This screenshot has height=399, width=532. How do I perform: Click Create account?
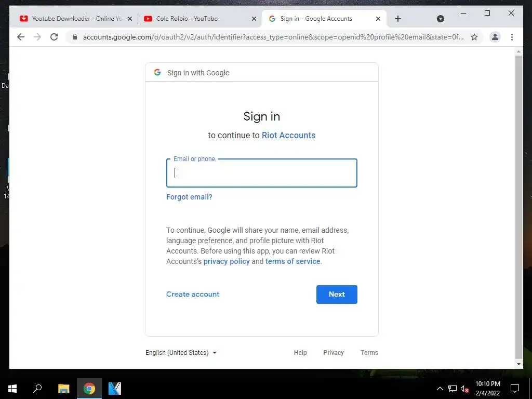[x=193, y=294]
